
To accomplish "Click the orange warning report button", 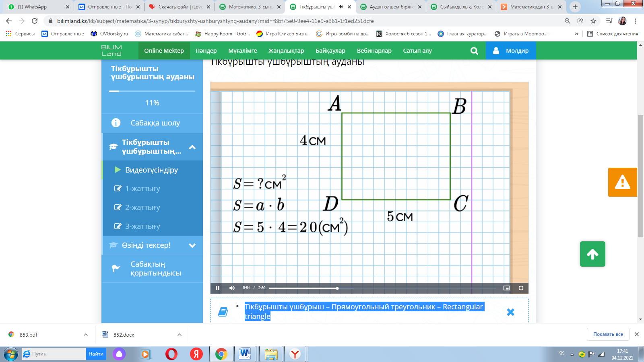I will pos(623,182).
